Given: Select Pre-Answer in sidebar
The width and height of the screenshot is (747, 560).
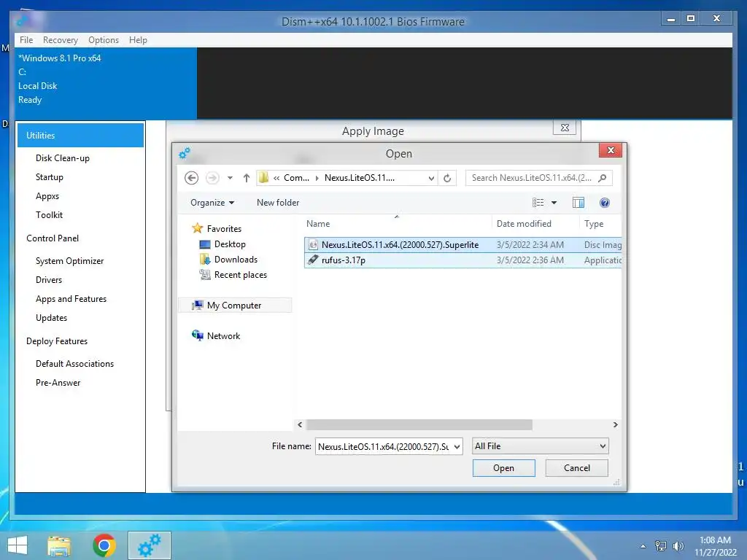Looking at the screenshot, I should coord(58,383).
